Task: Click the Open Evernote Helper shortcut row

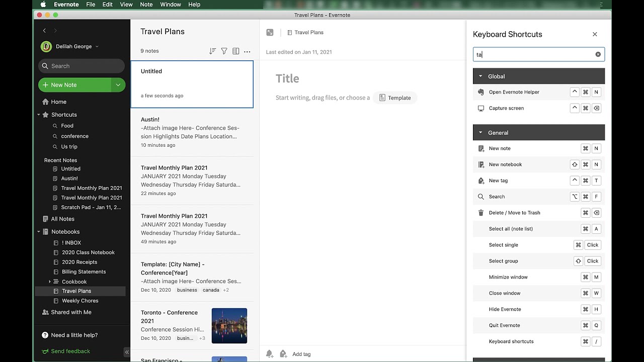Action: (x=539, y=92)
